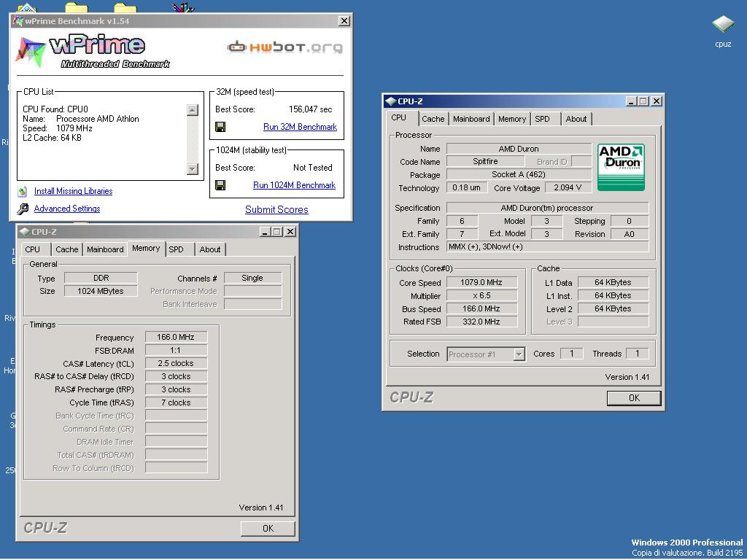The image size is (747, 560).
Task: Click the Install Missing Libraries icon
Action: pyautogui.click(x=23, y=192)
